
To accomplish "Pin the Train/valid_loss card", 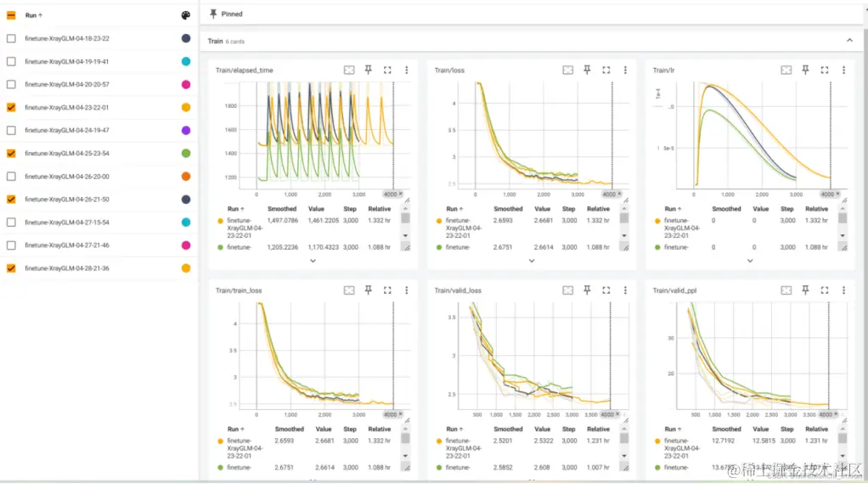I will click(x=587, y=290).
